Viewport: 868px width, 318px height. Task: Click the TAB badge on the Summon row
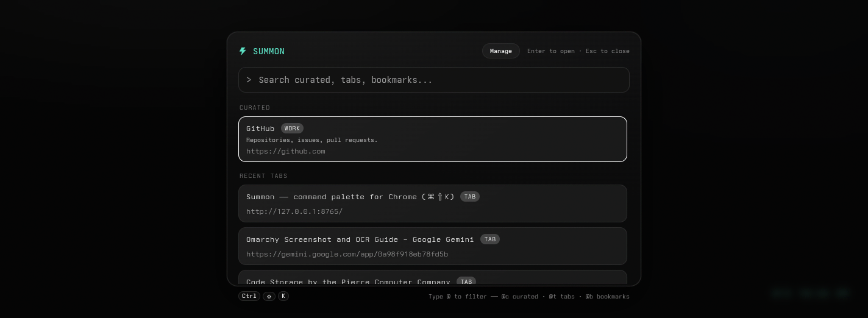point(470,197)
